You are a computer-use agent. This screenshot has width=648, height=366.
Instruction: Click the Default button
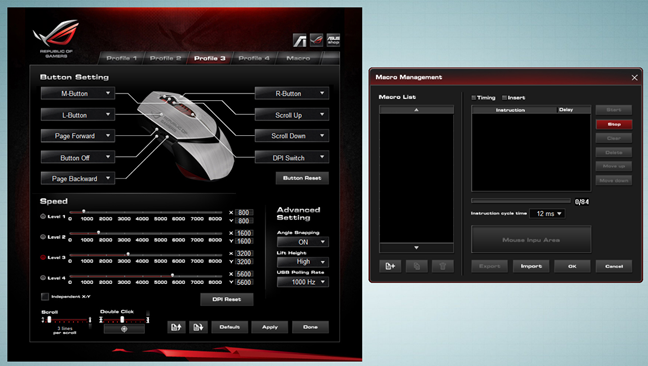click(x=229, y=327)
